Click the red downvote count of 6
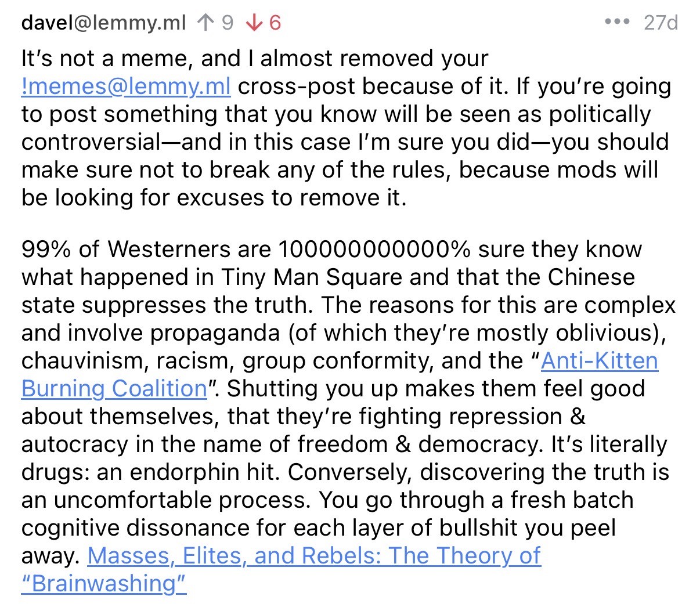 [275, 23]
